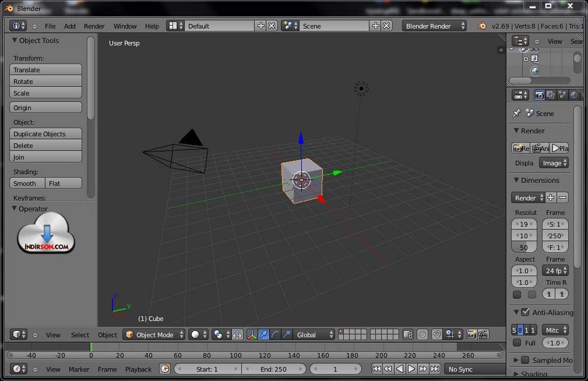
Task: Open the 24 fps frame rate dropdown
Action: (x=555, y=270)
